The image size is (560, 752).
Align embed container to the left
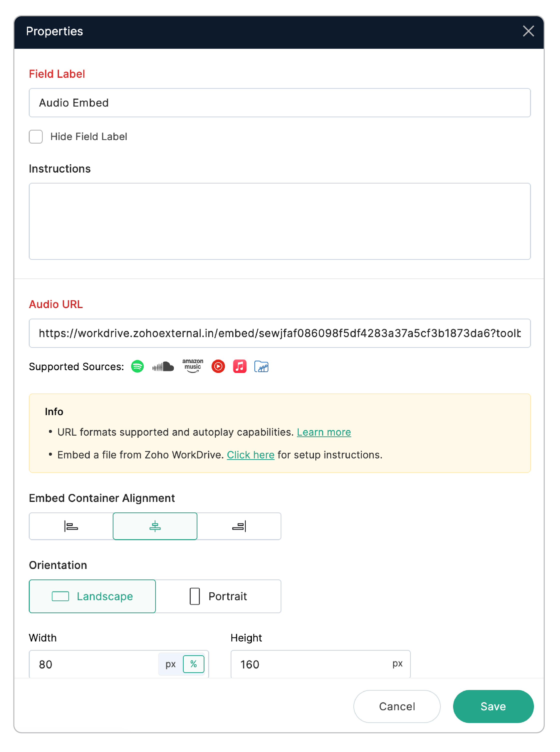click(71, 526)
